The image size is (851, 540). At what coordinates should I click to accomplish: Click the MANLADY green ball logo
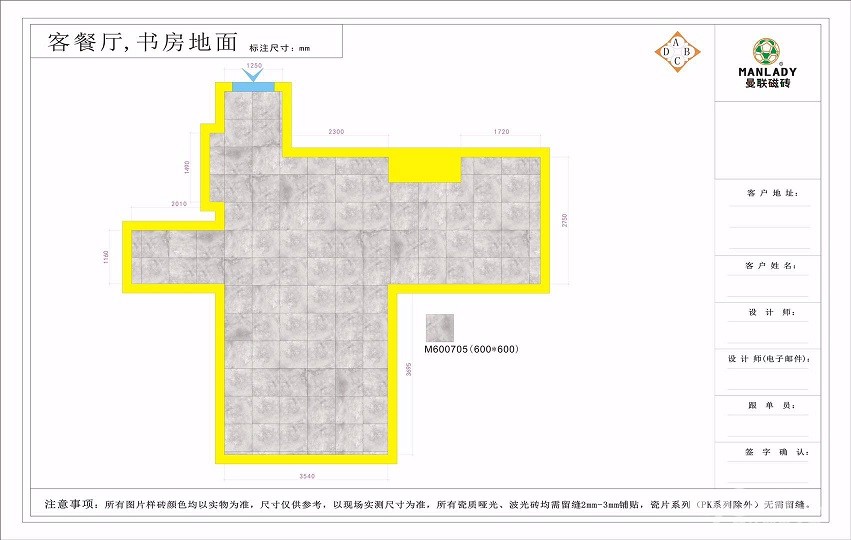click(767, 50)
